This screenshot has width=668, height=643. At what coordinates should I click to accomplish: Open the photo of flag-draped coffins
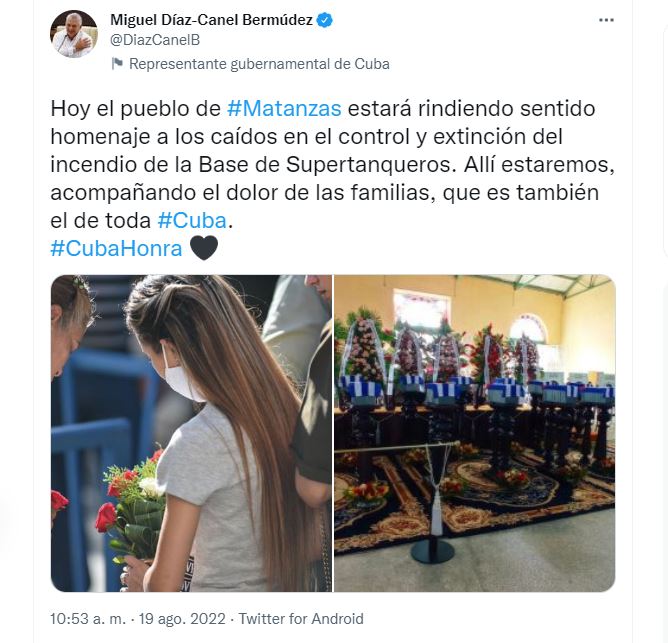pyautogui.click(x=475, y=433)
